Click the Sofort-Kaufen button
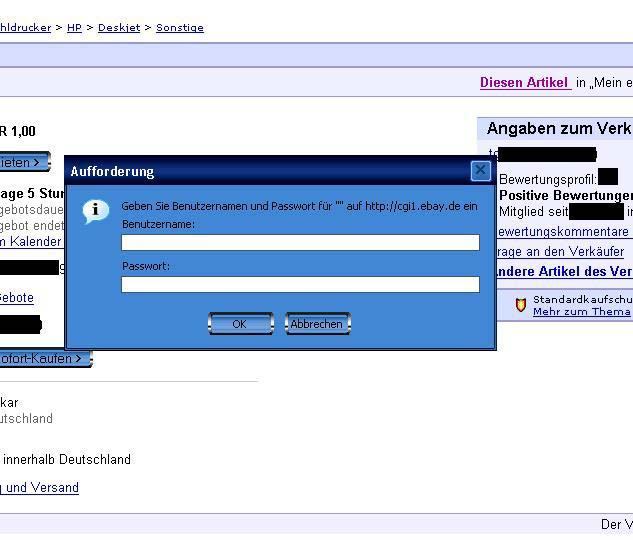Screen dimensions: 633x540 pos(45,358)
